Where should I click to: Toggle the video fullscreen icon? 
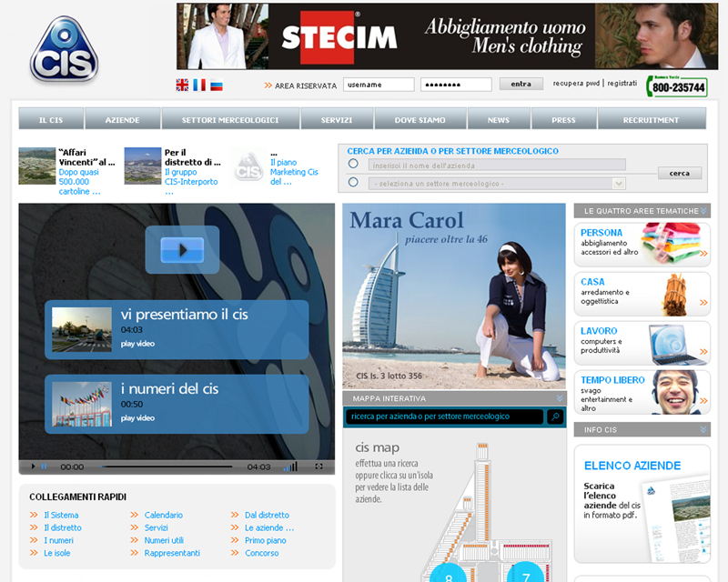pos(319,467)
